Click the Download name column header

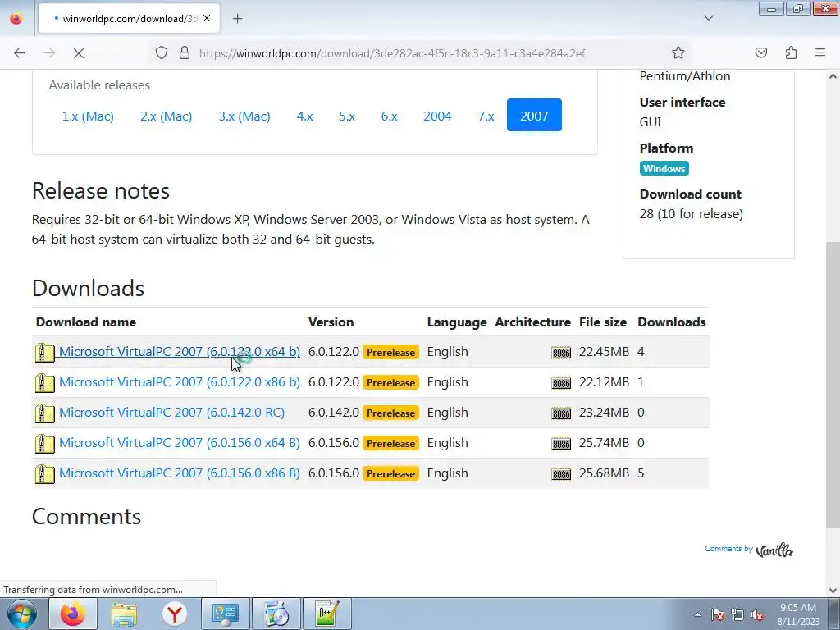pos(85,322)
